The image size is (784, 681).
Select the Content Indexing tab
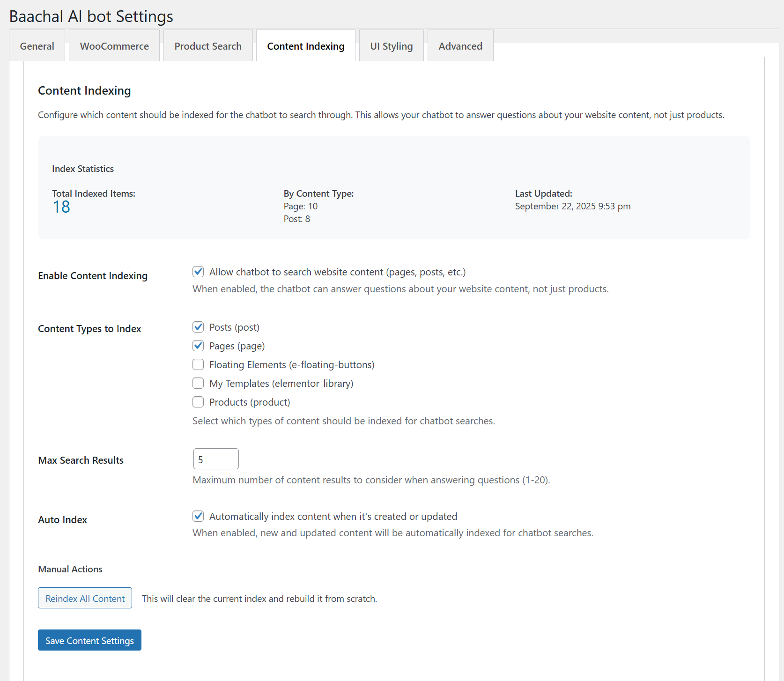(305, 45)
